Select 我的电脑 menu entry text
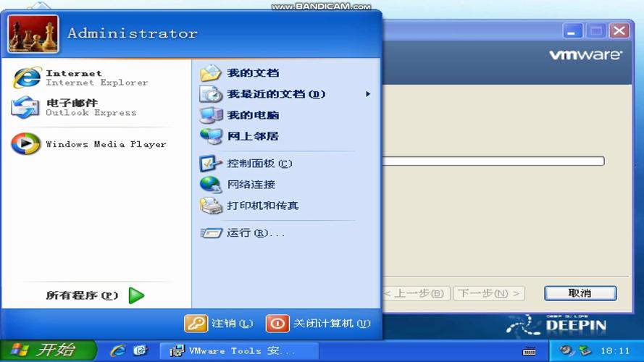This screenshot has height=362, width=644. point(253,115)
